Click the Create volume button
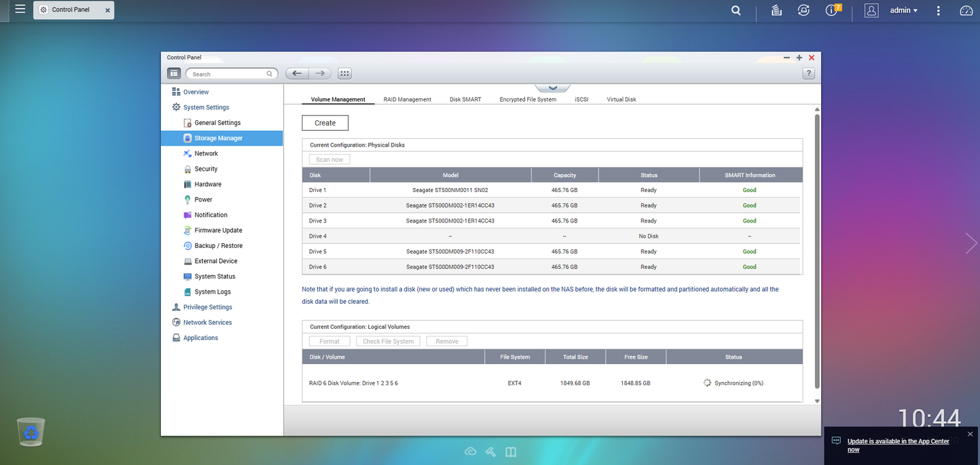980x465 pixels. [x=325, y=123]
